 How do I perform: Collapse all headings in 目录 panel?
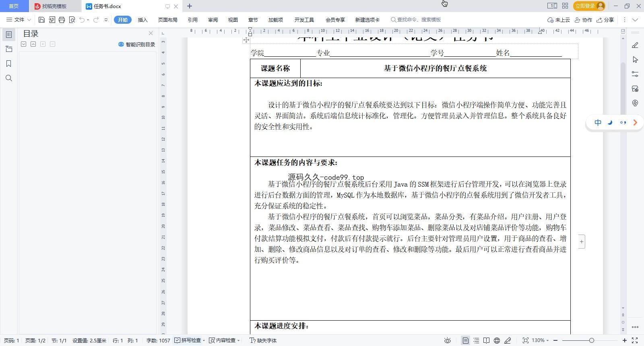click(x=33, y=44)
